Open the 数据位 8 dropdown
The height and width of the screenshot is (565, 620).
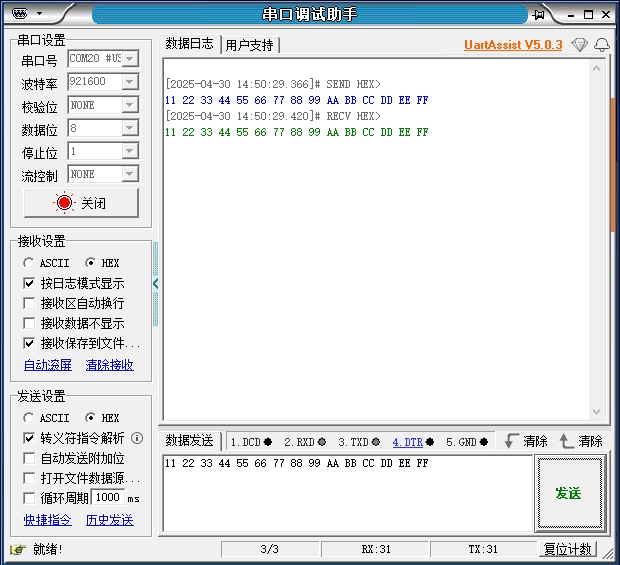tap(130, 128)
